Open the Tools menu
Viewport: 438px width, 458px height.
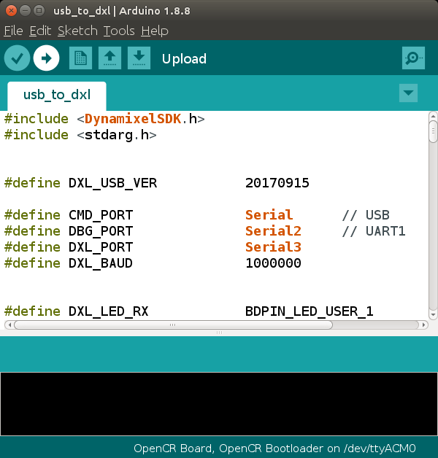click(119, 31)
